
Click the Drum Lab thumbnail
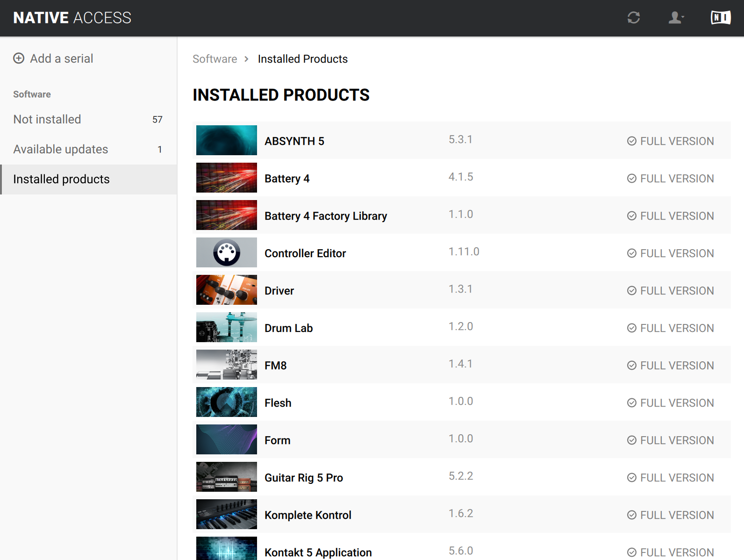pos(227,327)
